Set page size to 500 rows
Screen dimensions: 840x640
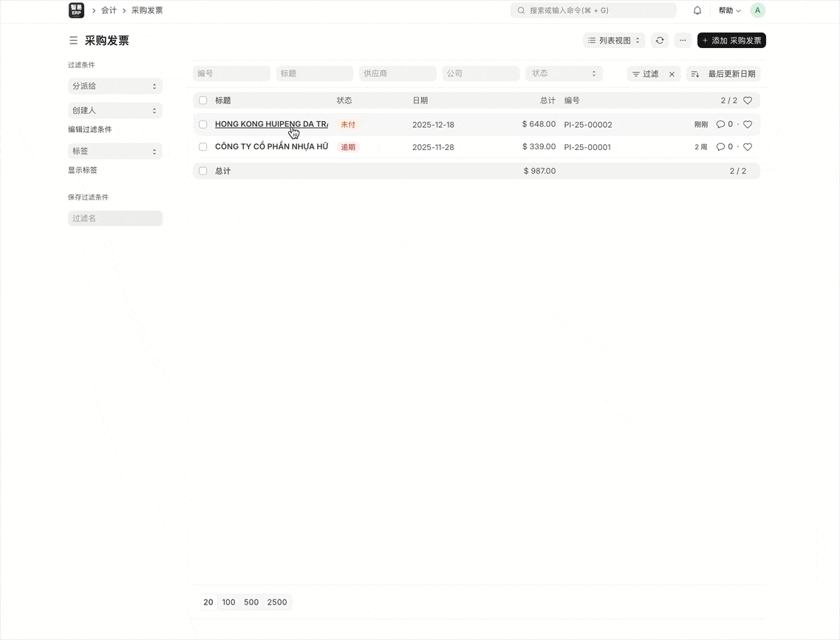251,602
